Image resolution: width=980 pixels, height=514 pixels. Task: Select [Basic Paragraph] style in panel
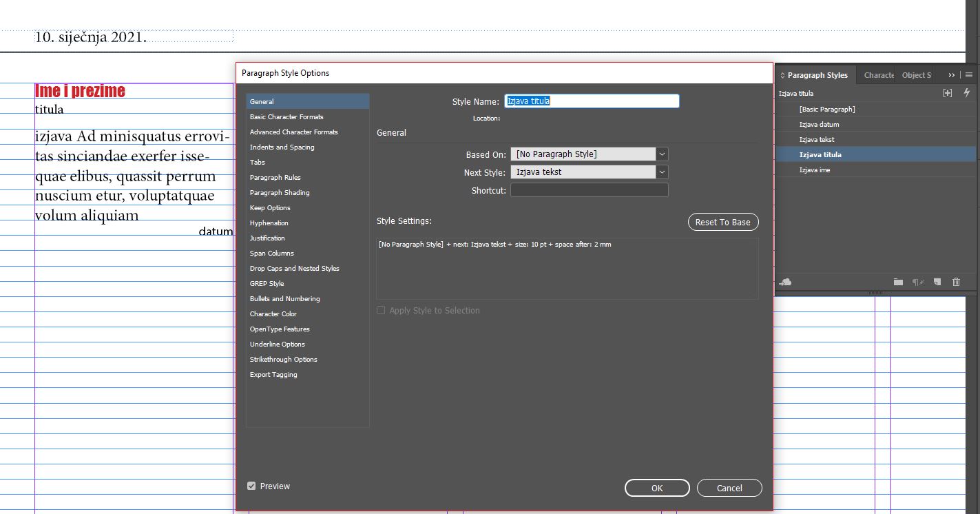coord(877,109)
